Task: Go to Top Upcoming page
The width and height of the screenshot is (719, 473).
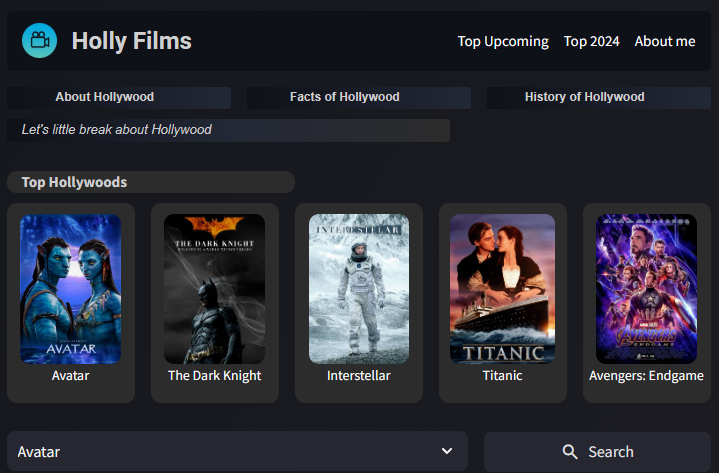Action: tap(503, 41)
